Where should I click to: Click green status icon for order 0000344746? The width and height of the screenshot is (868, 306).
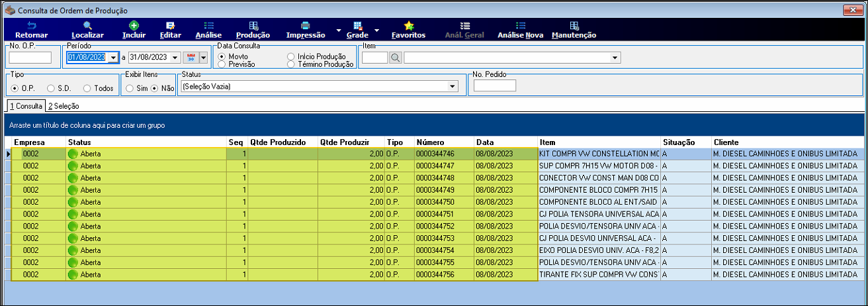pyautogui.click(x=73, y=154)
